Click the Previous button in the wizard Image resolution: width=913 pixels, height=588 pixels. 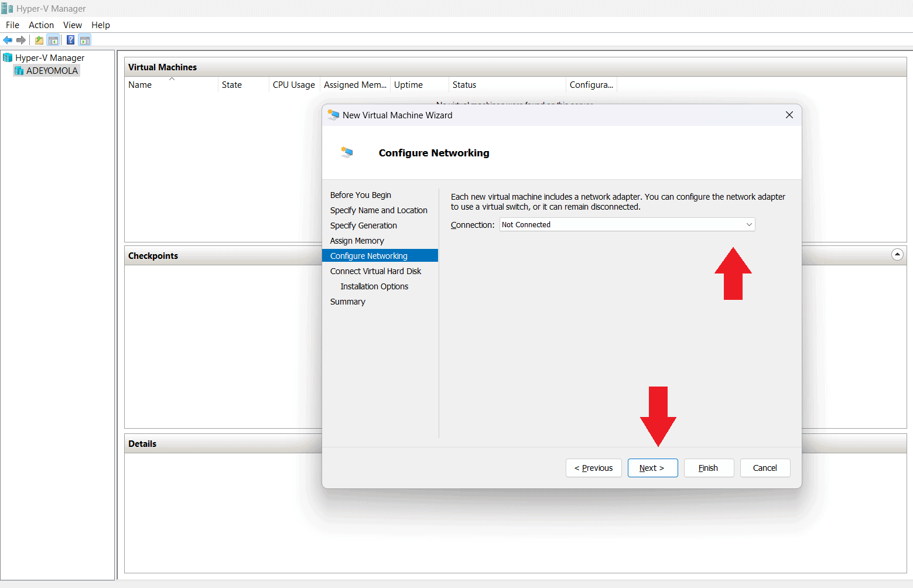(594, 468)
